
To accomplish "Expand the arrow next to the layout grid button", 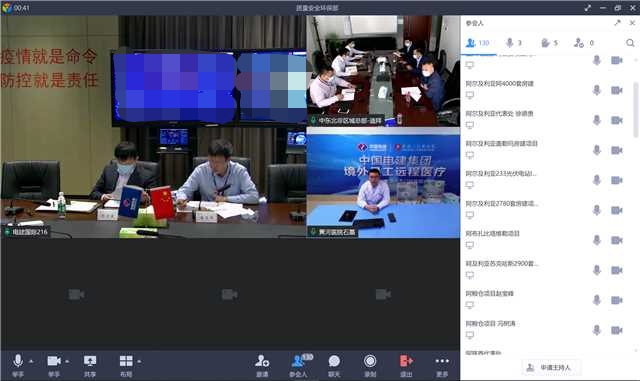I will pos(139,361).
